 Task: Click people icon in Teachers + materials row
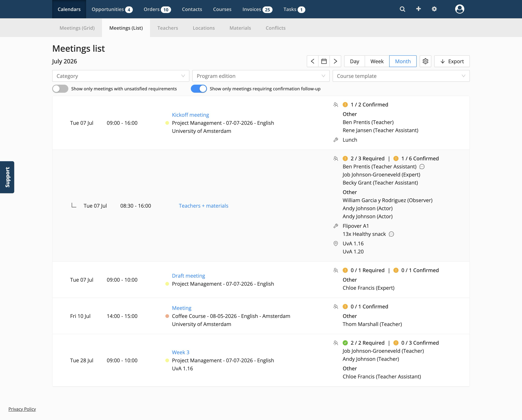[336, 158]
